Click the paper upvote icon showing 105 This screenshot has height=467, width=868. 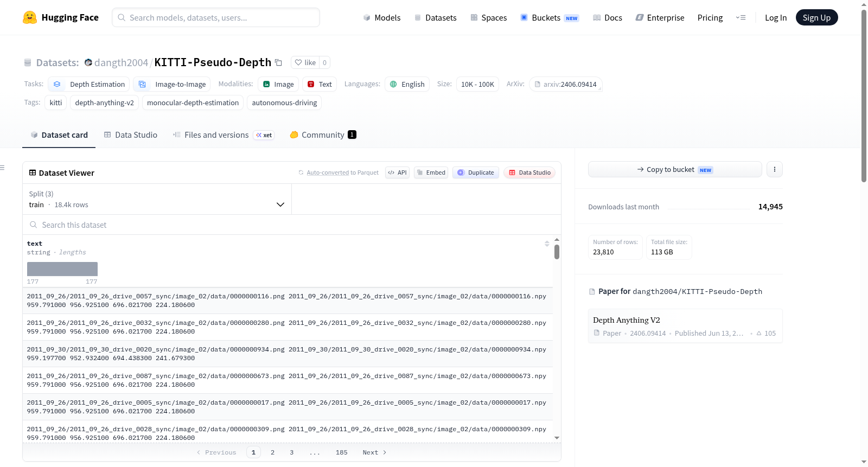pyautogui.click(x=759, y=333)
